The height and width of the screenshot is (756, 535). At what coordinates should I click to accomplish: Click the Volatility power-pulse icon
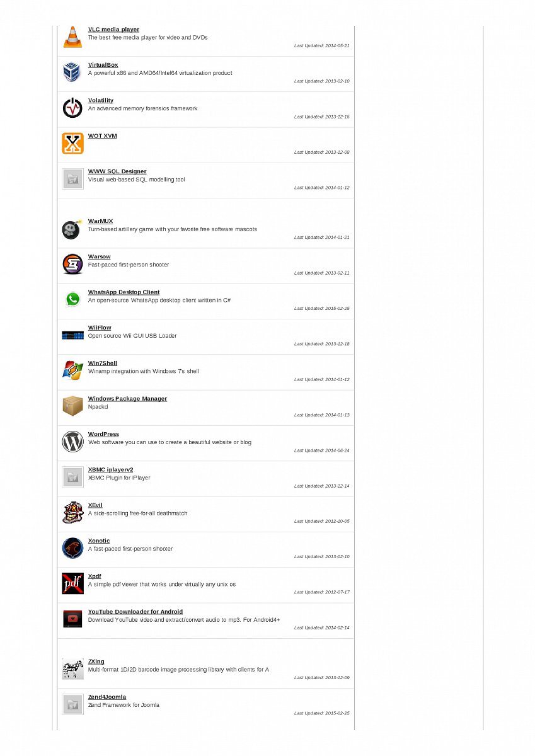(72, 108)
